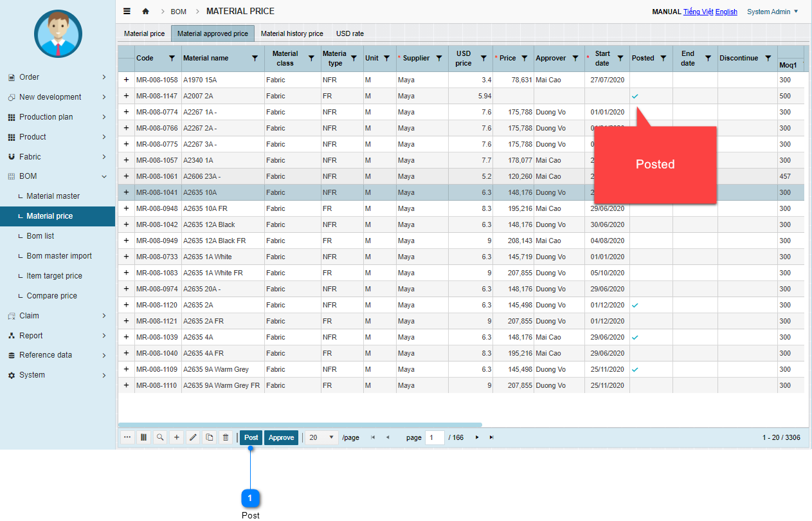The height and width of the screenshot is (521, 812).
Task: Open more options ellipsis in bottom toolbar
Action: point(127,437)
